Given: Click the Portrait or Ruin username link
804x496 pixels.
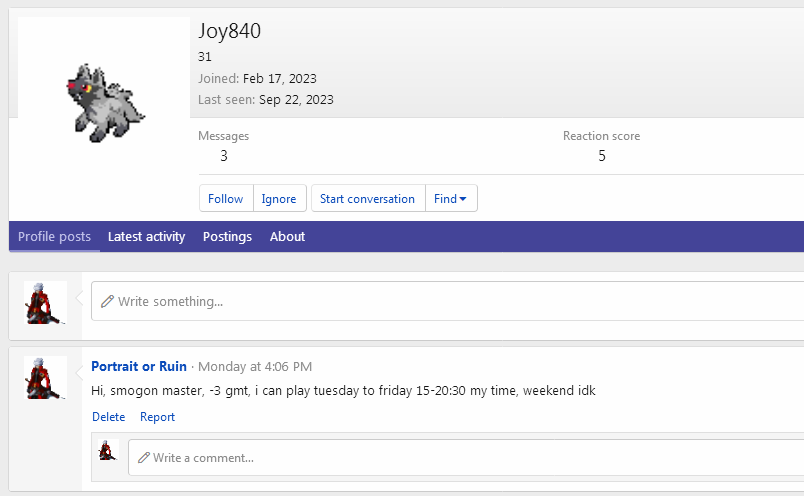Looking at the screenshot, I should pos(139,366).
